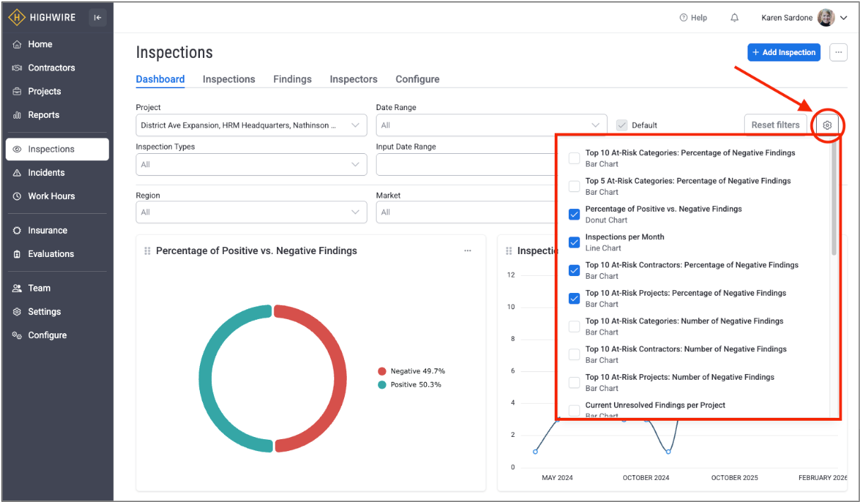Open the Inspection Types dropdown

(251, 164)
